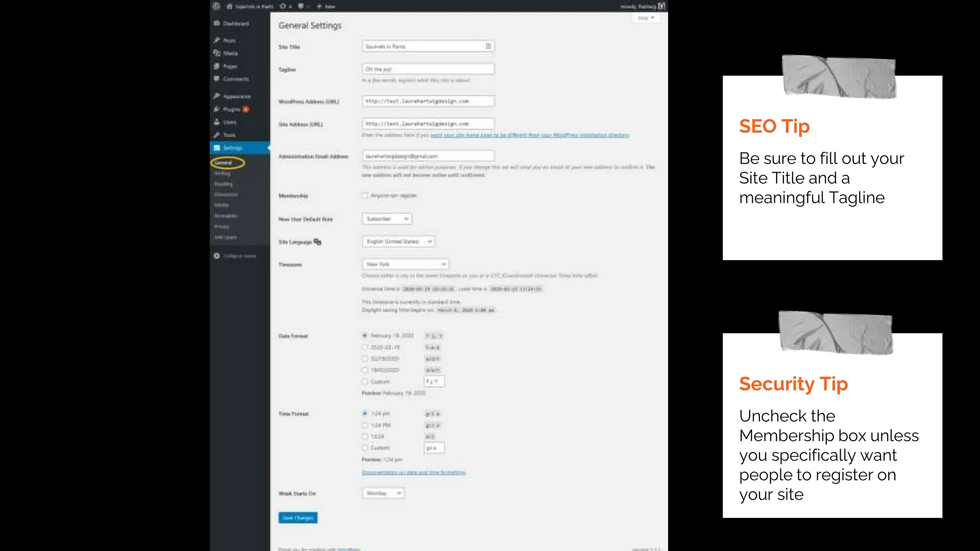Select the 1:24 PM uppercase time format
Viewport: 980px width, 551px height.
365,425
